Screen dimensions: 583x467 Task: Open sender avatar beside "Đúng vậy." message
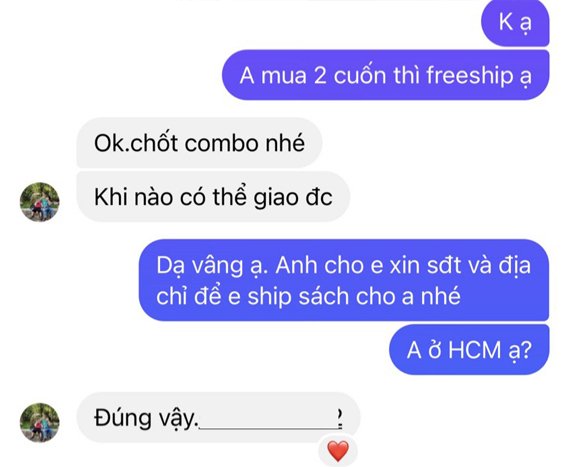(x=39, y=422)
